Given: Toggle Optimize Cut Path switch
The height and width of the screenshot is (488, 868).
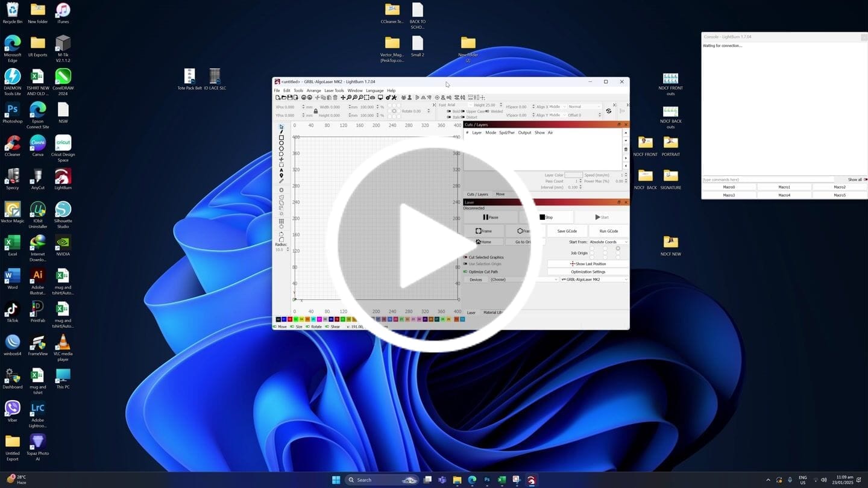Looking at the screenshot, I should (x=465, y=272).
